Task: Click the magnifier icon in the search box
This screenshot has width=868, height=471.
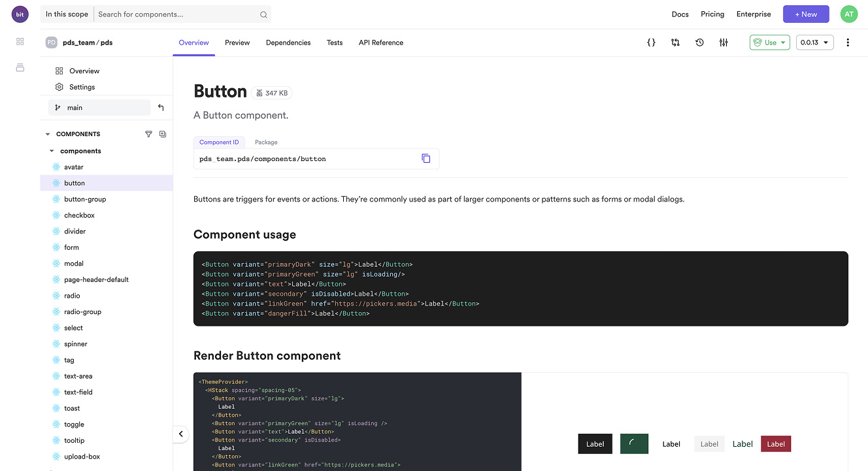Action: [263, 14]
